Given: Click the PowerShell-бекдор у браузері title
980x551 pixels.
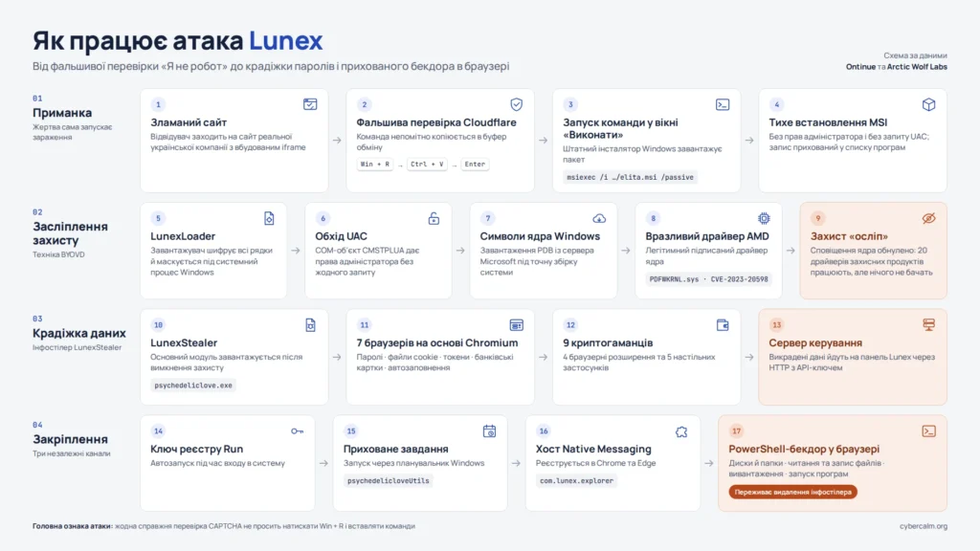Looking at the screenshot, I should [x=804, y=450].
